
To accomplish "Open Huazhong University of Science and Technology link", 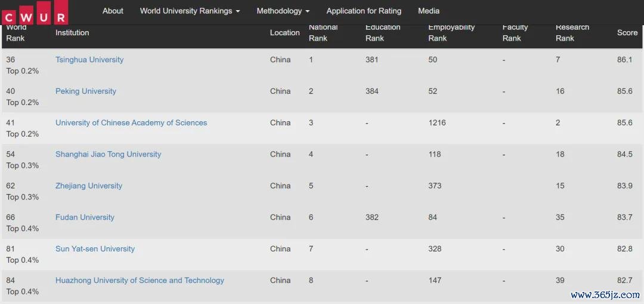I will (x=140, y=281).
